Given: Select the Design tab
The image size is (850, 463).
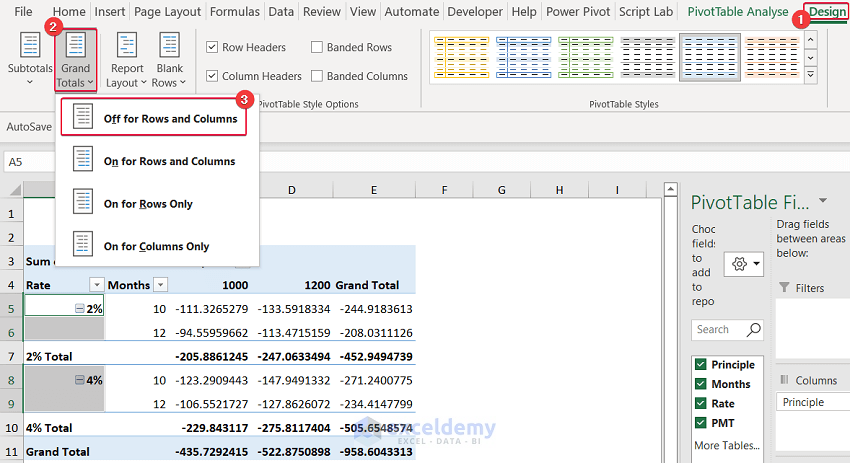Looking at the screenshot, I should coord(827,11).
